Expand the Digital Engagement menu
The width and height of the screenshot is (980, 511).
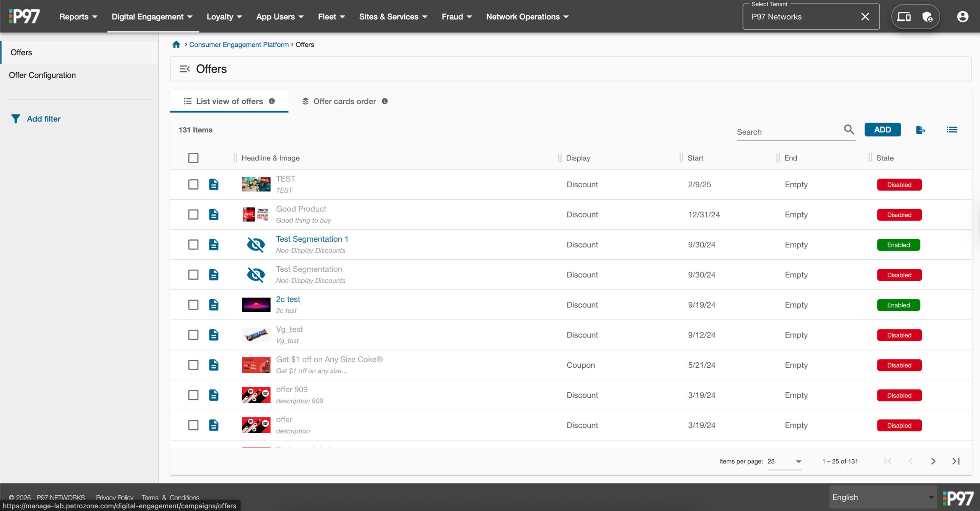click(x=152, y=16)
